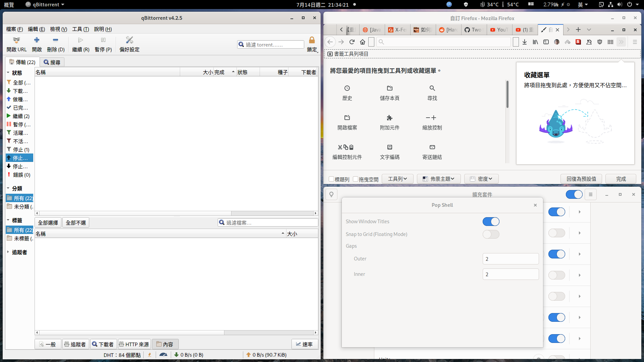The width and height of the screenshot is (644, 362).
Task: Close the Pop Shell dialog
Action: click(535, 205)
